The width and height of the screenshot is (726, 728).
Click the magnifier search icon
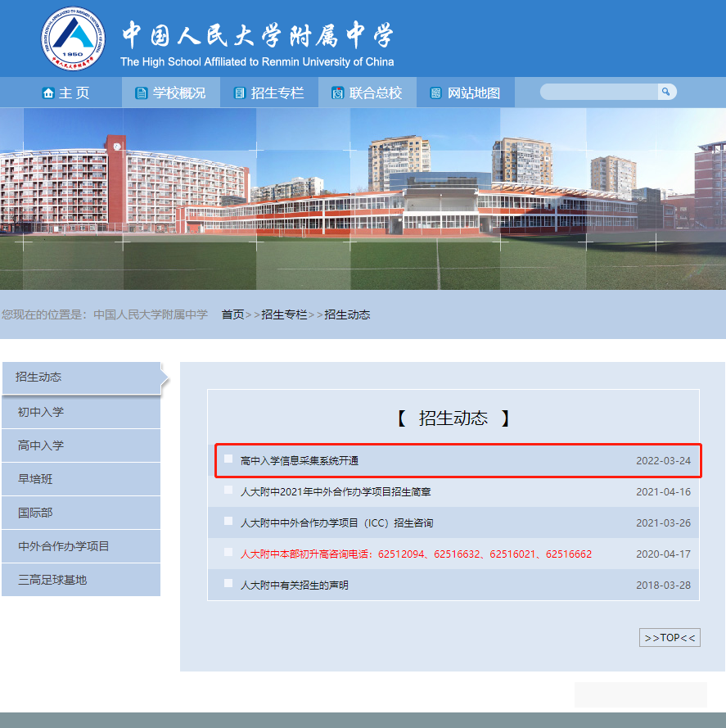point(666,92)
